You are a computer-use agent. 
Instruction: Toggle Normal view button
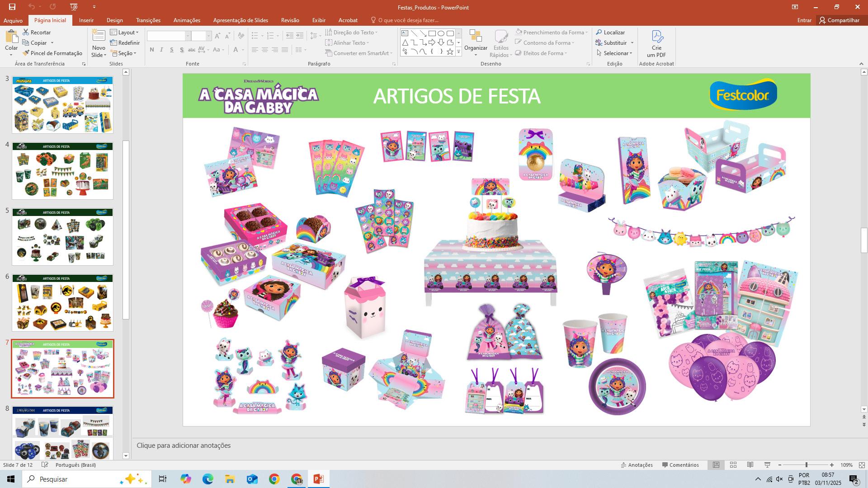716,465
